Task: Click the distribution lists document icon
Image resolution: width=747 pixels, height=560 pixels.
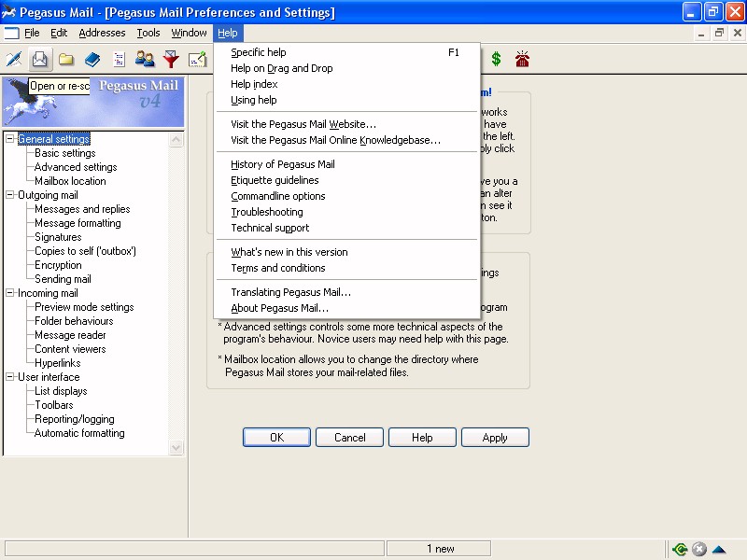Action: [x=119, y=60]
